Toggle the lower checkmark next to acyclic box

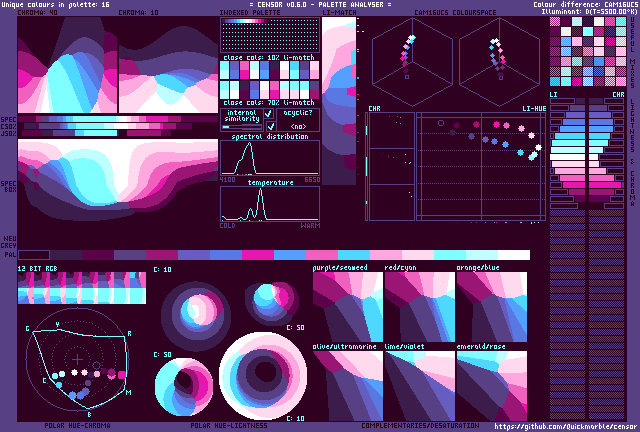coord(270,127)
